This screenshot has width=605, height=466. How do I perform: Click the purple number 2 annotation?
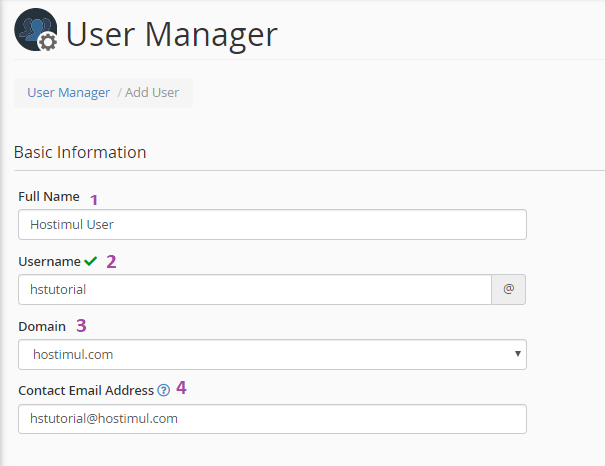coord(111,262)
